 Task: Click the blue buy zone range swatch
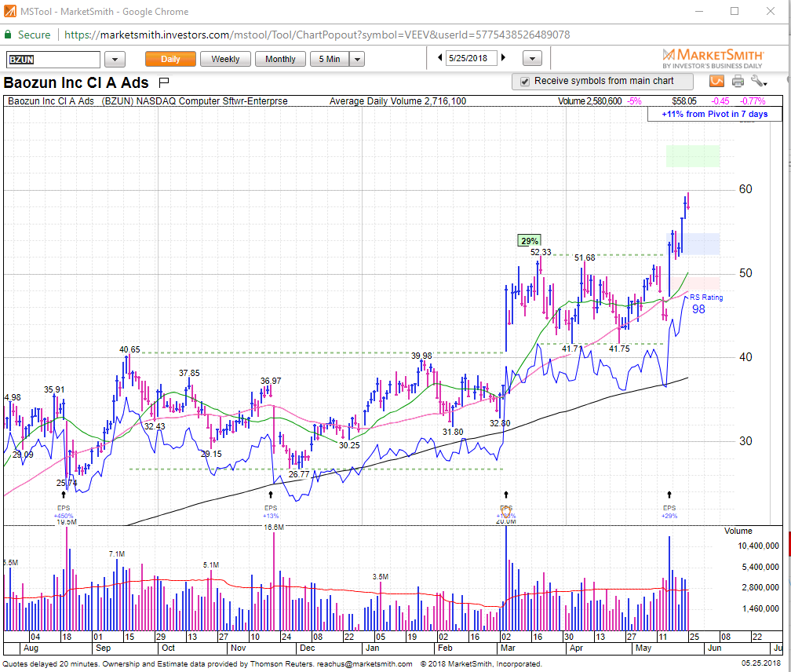tap(693, 244)
